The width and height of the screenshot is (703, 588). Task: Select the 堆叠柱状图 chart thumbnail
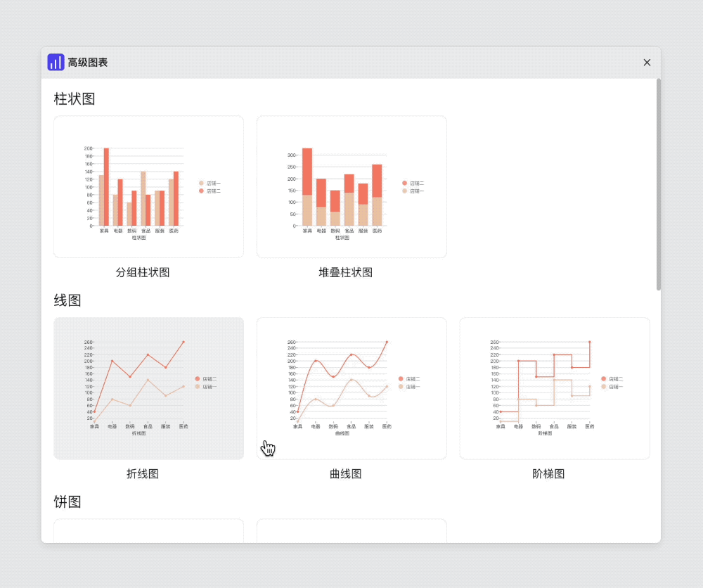[351, 186]
